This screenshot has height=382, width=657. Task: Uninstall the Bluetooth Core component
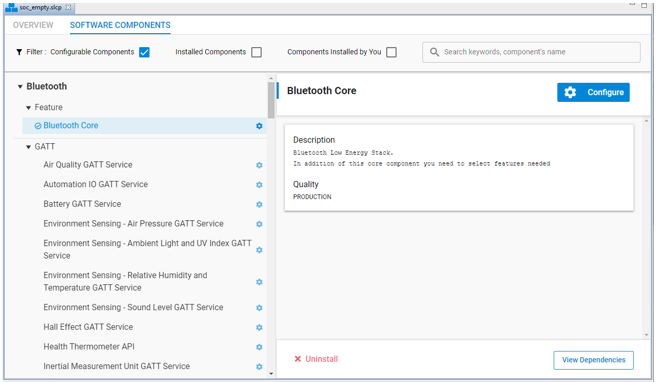tap(316, 359)
